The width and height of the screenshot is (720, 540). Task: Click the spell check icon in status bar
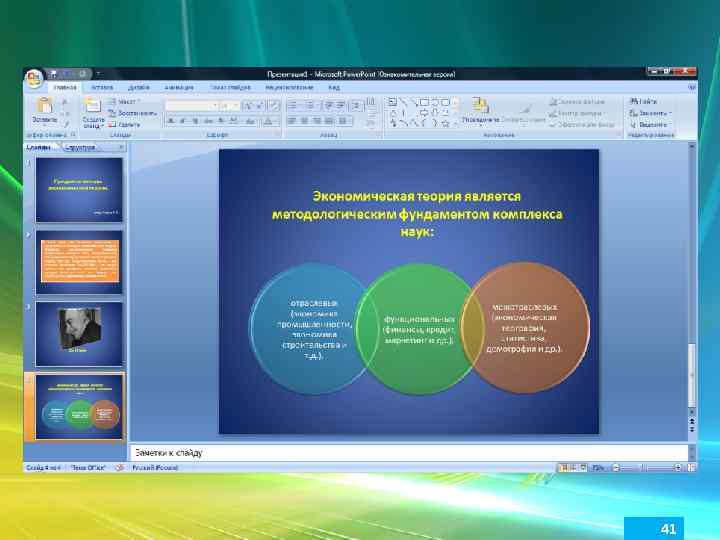(x=119, y=467)
